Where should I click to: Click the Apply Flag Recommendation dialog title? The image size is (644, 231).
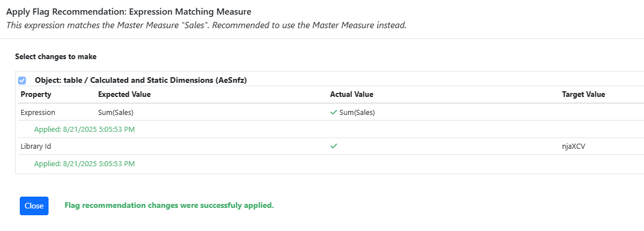point(129,11)
